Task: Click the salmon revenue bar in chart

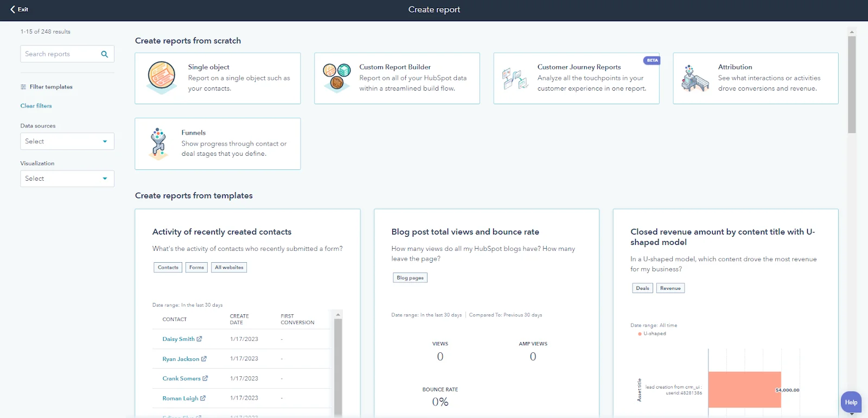Action: [744, 390]
